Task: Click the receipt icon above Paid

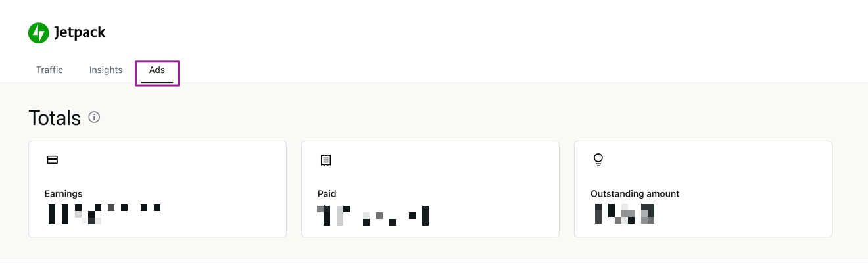Action: tap(325, 160)
